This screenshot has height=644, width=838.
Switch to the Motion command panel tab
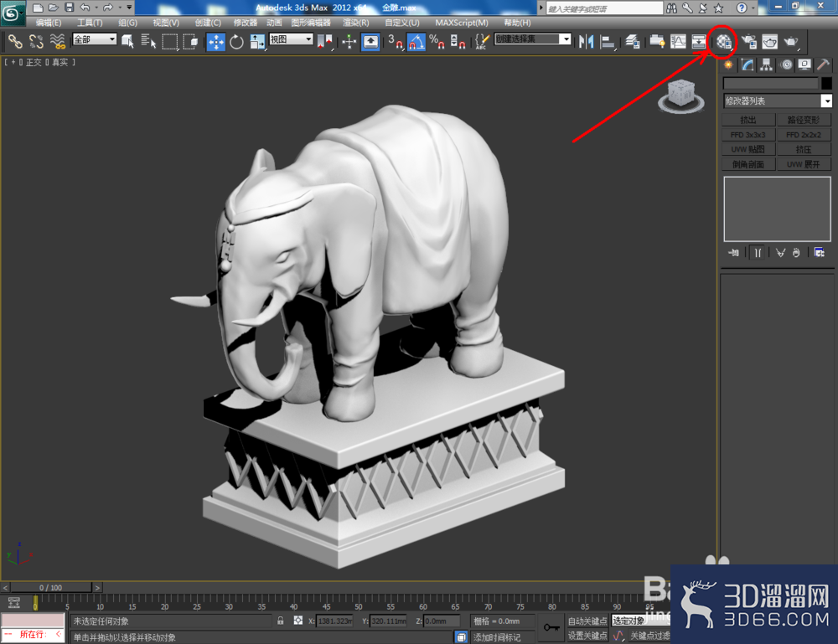pyautogui.click(x=786, y=64)
